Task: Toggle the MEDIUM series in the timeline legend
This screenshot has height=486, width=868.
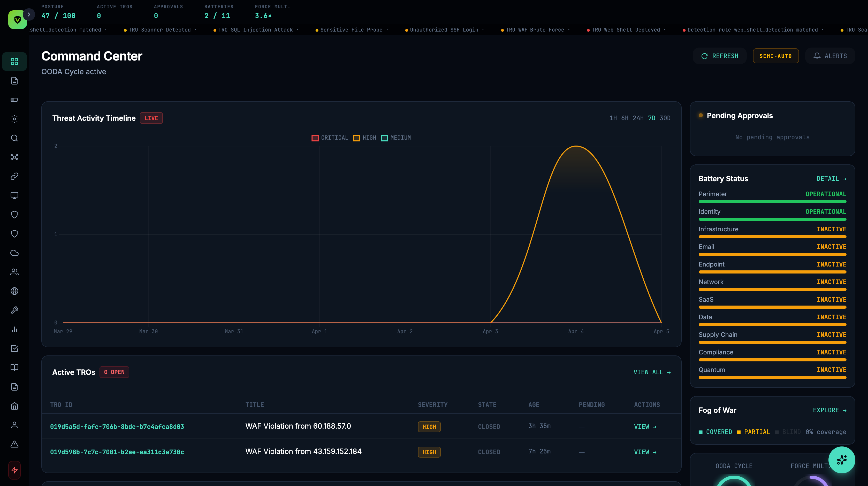Action: tap(396, 138)
